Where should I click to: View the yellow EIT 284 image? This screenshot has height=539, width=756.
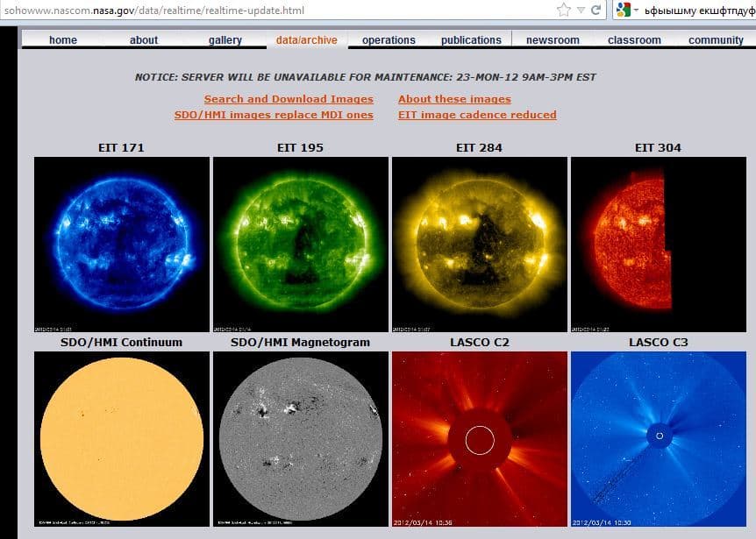coord(479,245)
